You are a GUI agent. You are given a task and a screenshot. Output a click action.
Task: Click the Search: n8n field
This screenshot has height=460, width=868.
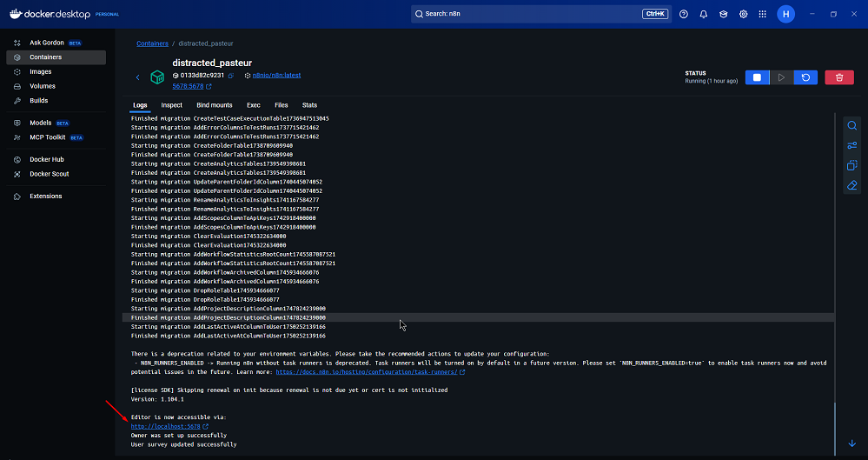pyautogui.click(x=540, y=14)
